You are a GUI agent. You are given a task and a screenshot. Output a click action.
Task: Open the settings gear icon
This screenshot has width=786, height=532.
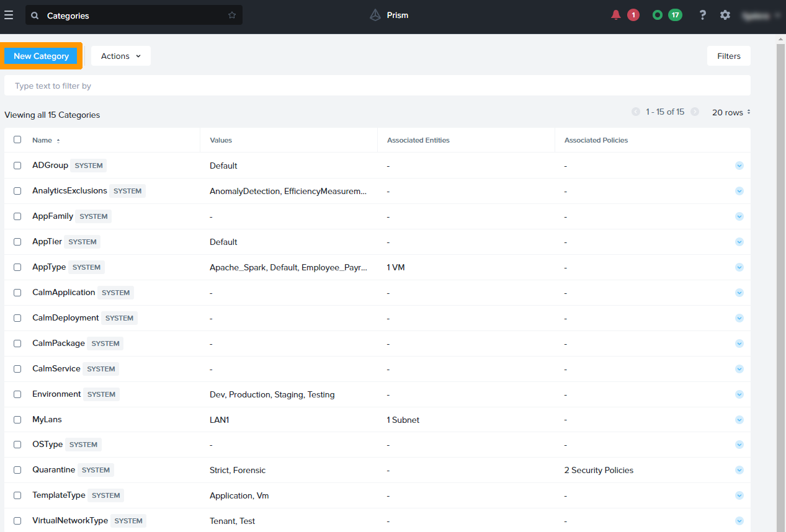(x=725, y=15)
